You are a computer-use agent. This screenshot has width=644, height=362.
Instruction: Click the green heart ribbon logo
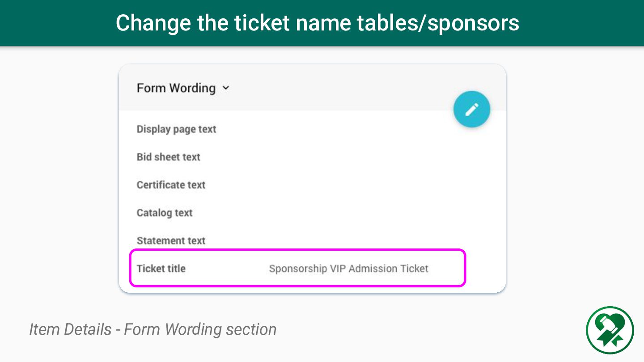tap(610, 330)
